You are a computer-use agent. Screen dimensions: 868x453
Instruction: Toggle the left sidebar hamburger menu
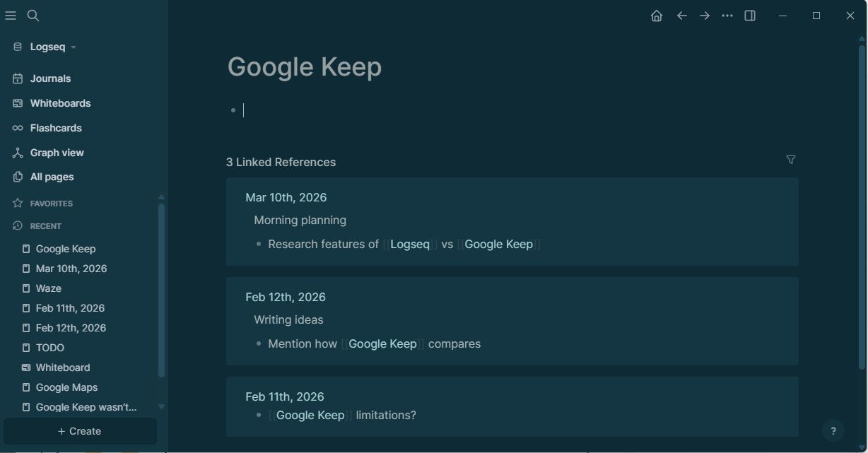click(x=11, y=16)
